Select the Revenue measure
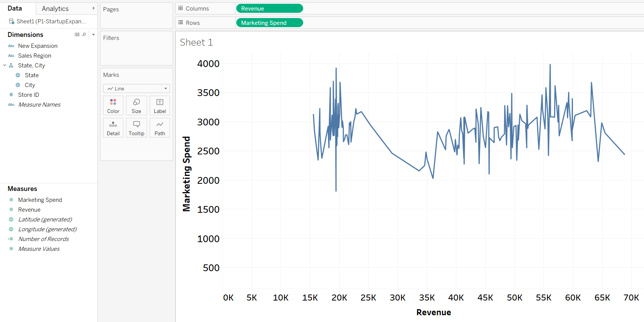Image resolution: width=644 pixels, height=322 pixels. tap(29, 210)
